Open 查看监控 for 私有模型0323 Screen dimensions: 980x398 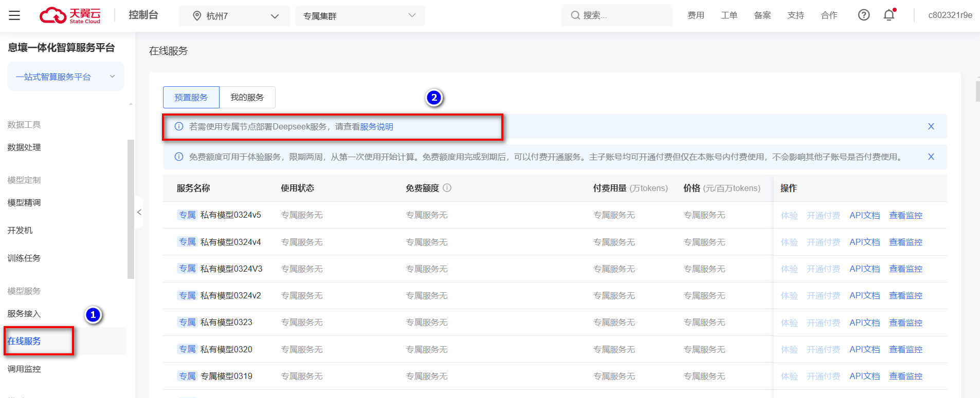click(x=906, y=323)
